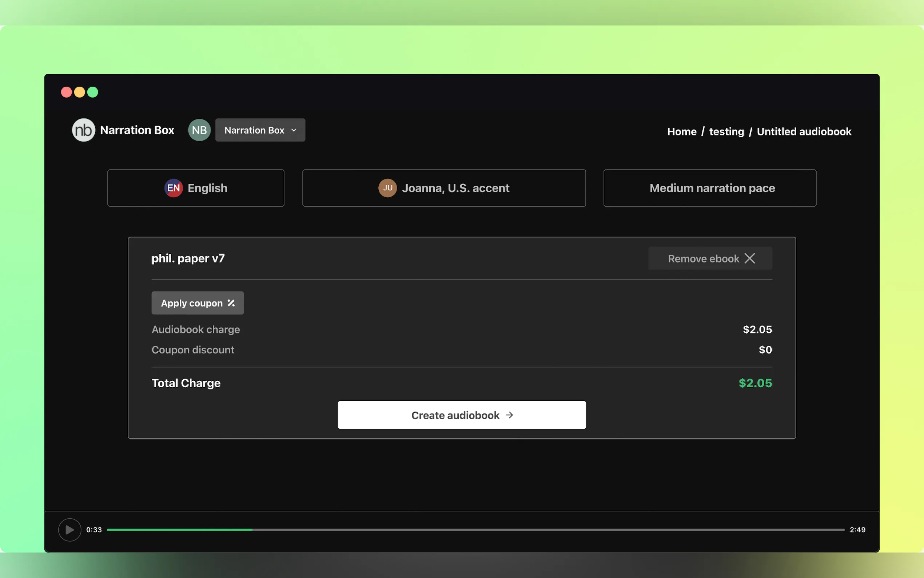Click the Narration Box nb logo
Viewport: 924px width, 578px height.
coord(83,130)
